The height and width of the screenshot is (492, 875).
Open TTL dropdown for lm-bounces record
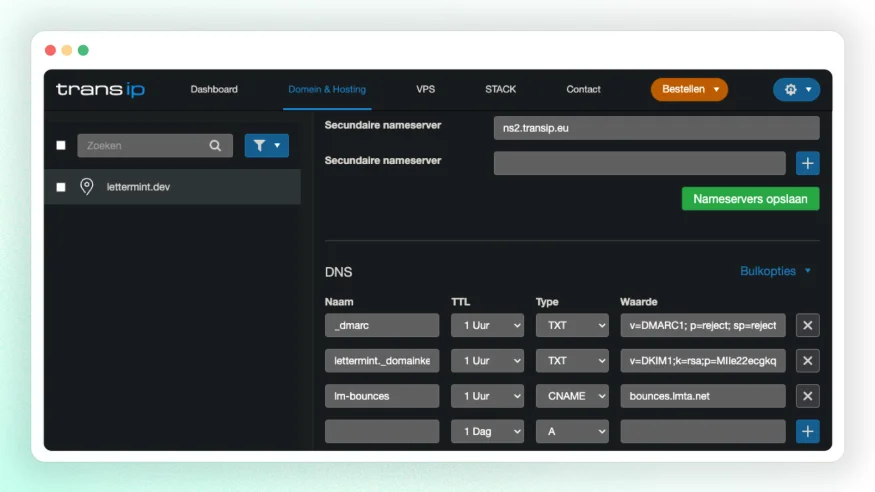(487, 396)
